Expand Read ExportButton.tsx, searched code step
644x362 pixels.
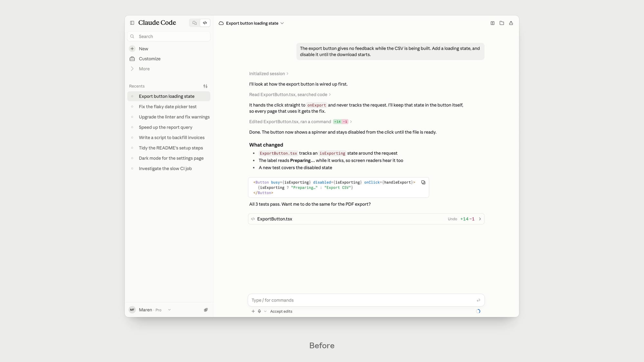click(x=290, y=95)
